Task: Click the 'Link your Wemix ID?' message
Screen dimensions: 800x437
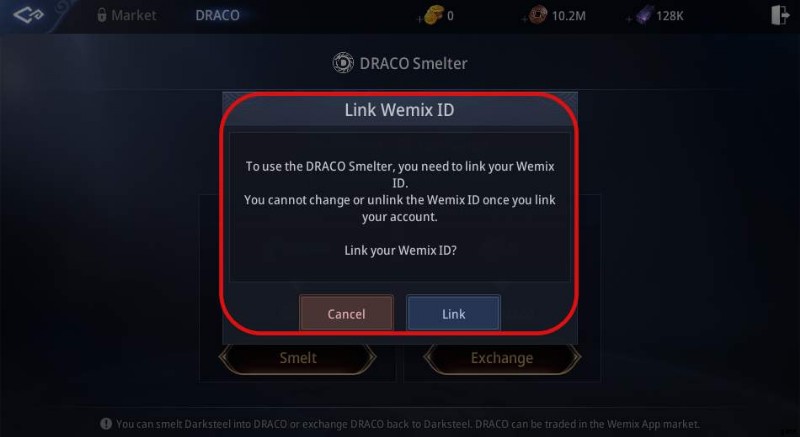Action: click(400, 250)
